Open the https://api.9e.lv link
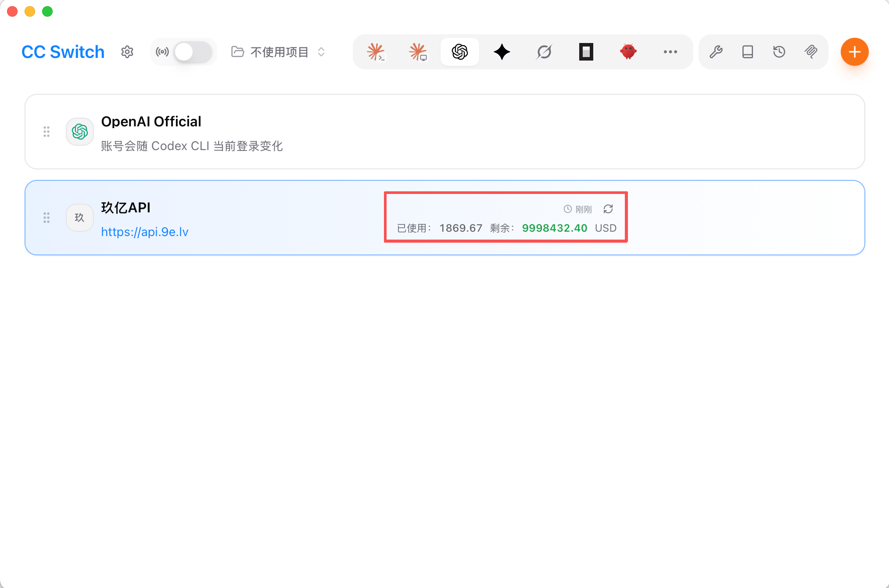Viewport: 889px width, 588px height. 145,232
